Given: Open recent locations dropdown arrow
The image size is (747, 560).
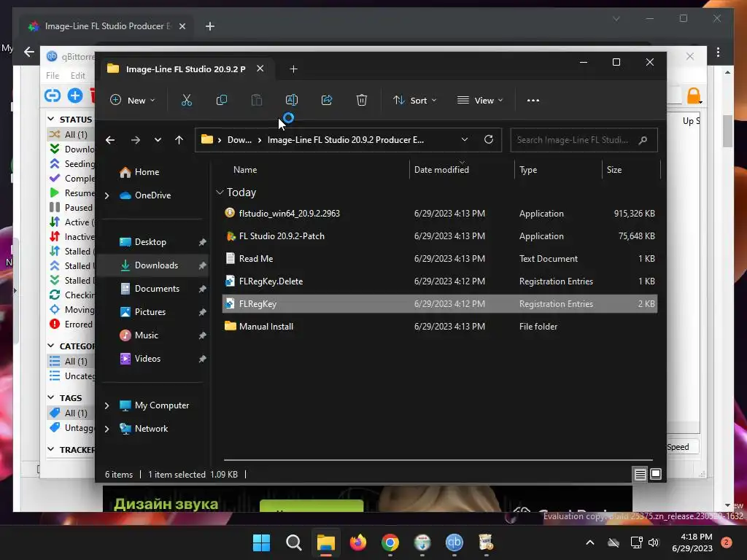Looking at the screenshot, I should [158, 140].
